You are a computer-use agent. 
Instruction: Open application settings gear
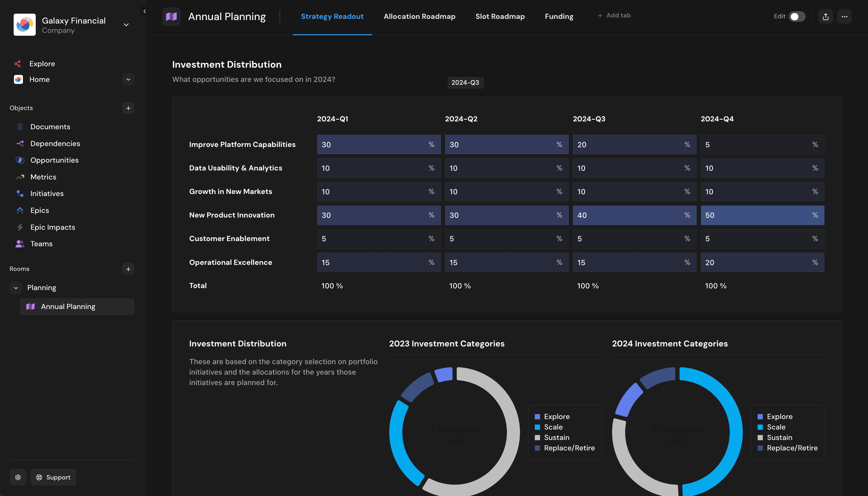[18, 477]
